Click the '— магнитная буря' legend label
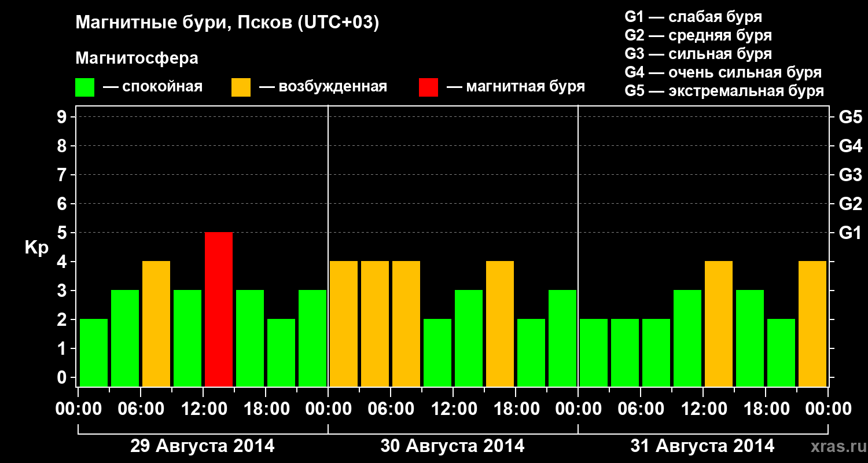Screen dimensions: 868x463 click(x=516, y=87)
